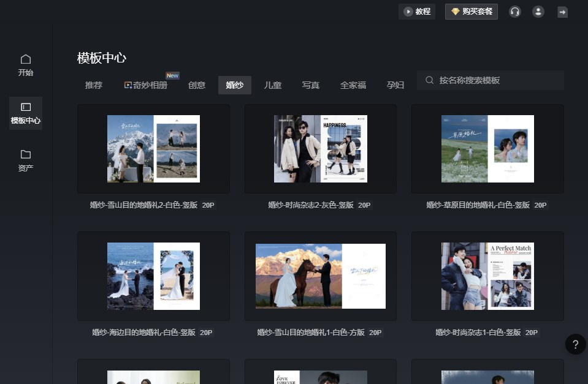Focus the 按名称搜索模板 search field

click(491, 80)
